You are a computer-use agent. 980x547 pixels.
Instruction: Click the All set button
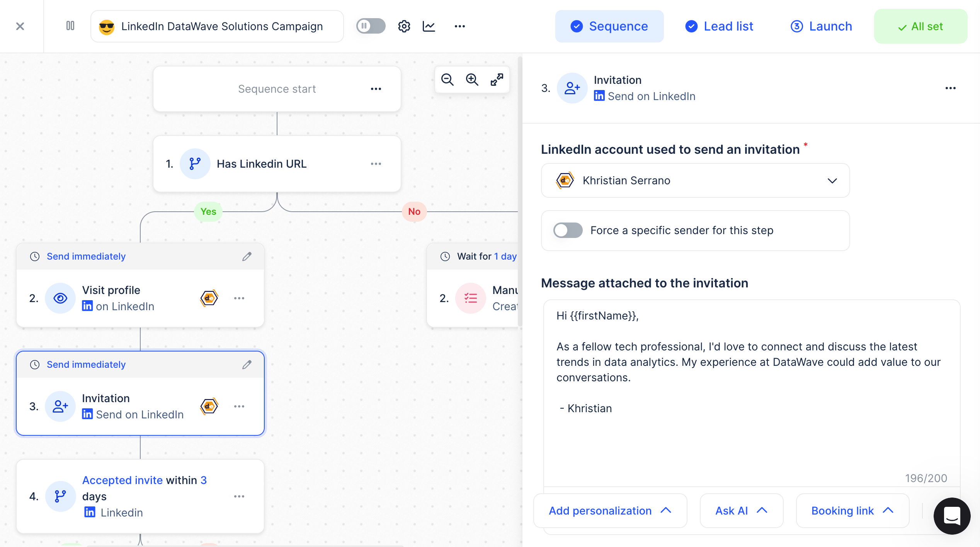[x=920, y=26]
